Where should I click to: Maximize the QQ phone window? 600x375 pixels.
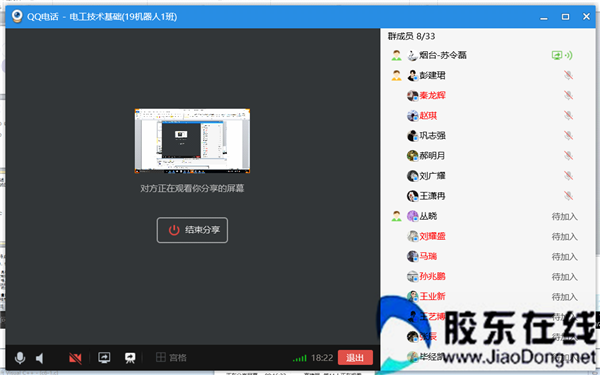(x=565, y=16)
